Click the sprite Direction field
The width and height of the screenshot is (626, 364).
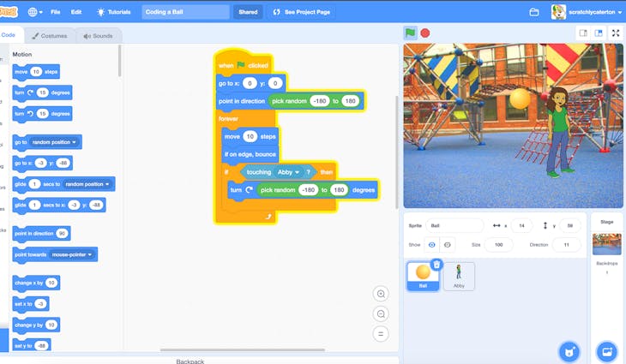(x=566, y=245)
